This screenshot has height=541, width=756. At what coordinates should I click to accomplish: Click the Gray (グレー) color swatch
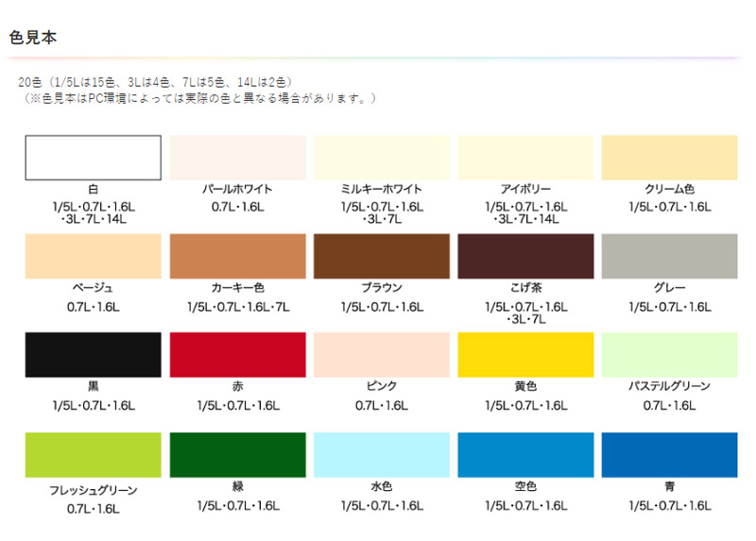point(669,256)
